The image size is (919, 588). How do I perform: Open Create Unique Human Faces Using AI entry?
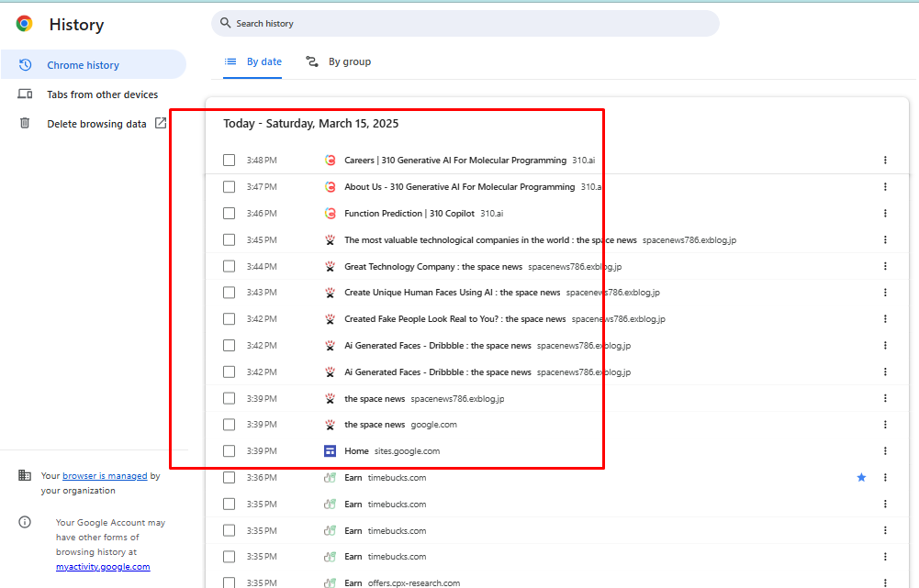pyautogui.click(x=453, y=293)
